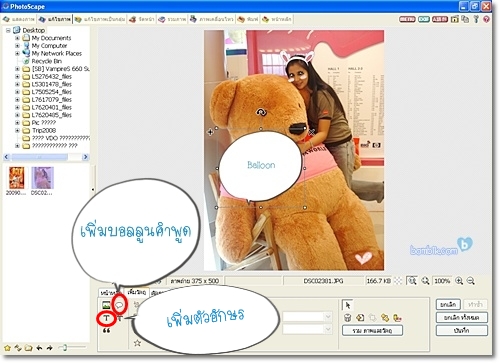This screenshot has width=500, height=363.
Task: Select the quotation mark symbol tool
Action: coord(106,331)
